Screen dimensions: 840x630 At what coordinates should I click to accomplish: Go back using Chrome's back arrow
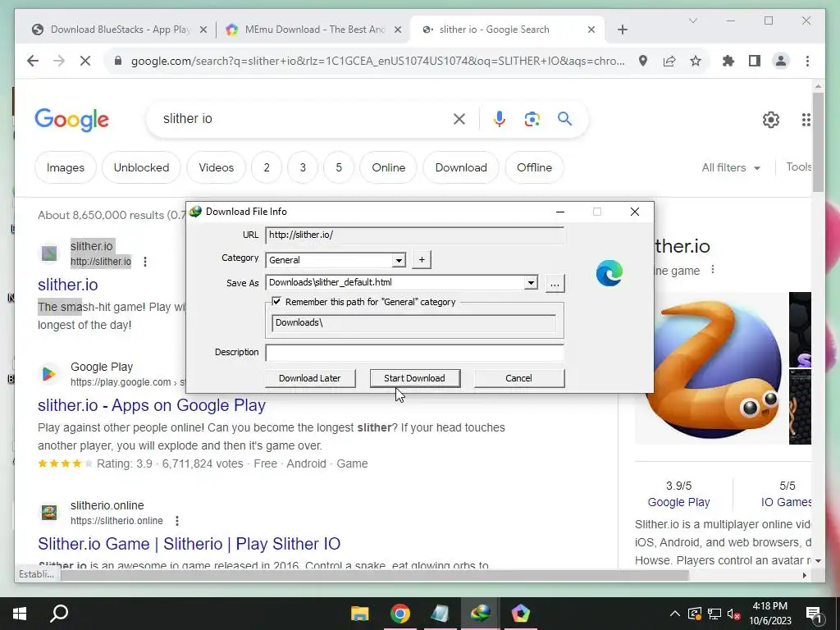pos(33,61)
